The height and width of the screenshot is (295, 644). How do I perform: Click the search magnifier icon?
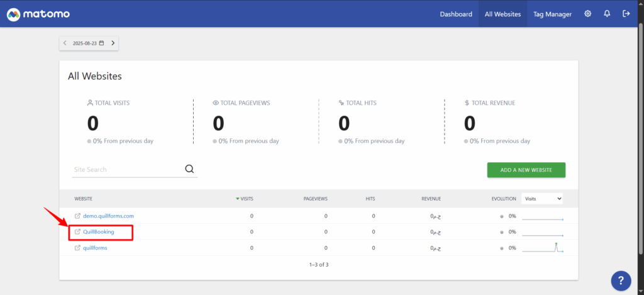coord(189,169)
